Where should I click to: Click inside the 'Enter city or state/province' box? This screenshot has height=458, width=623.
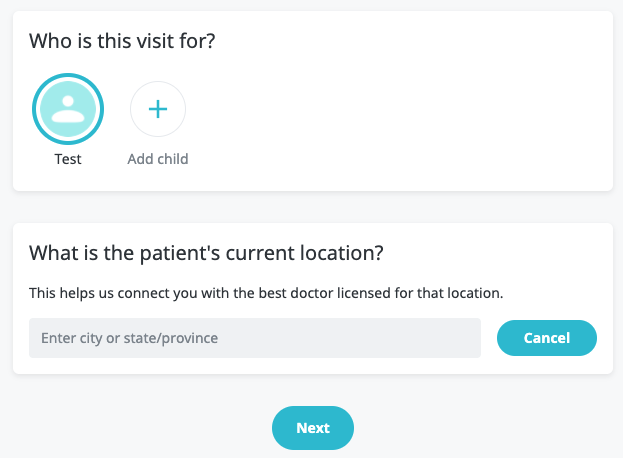[x=255, y=338]
